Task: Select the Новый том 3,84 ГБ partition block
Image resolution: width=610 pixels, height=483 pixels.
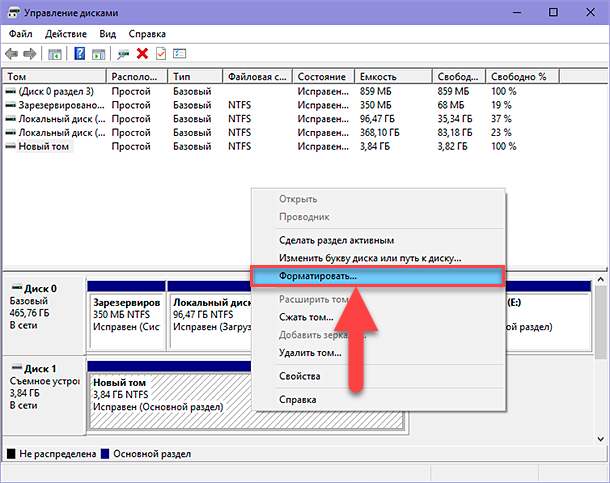Action: [170, 396]
